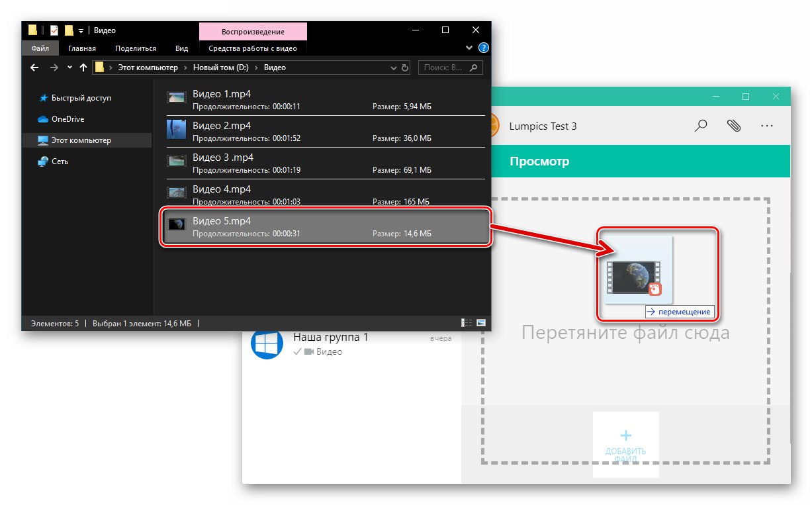
Task: Click the search box in Explorer
Action: click(450, 68)
